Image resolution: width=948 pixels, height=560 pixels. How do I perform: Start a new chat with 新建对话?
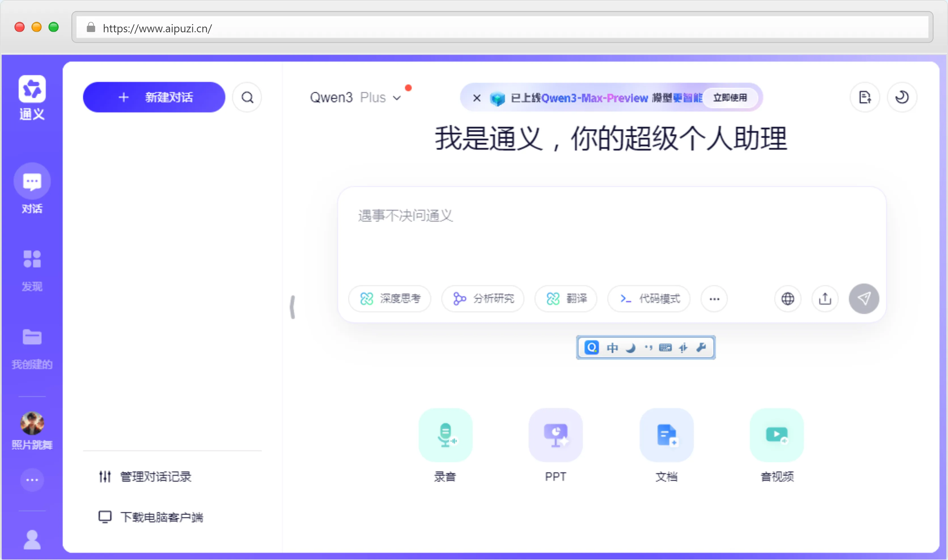tap(154, 97)
